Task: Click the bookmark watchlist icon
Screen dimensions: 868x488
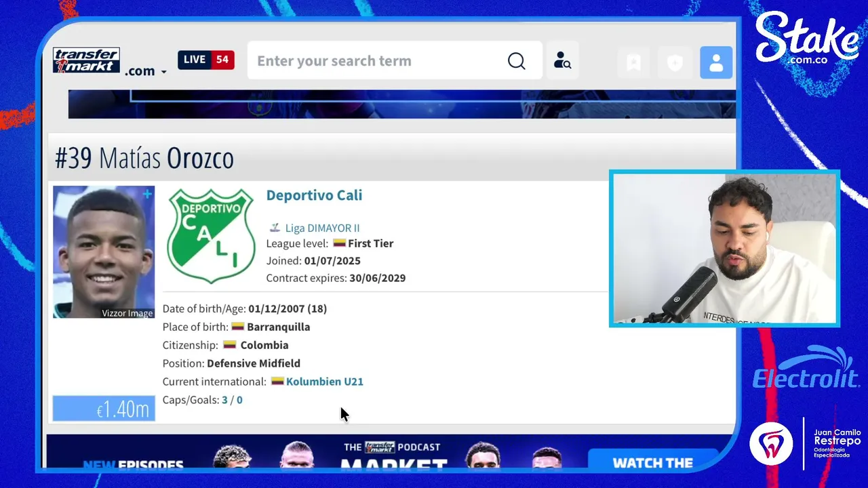Action: pos(633,62)
